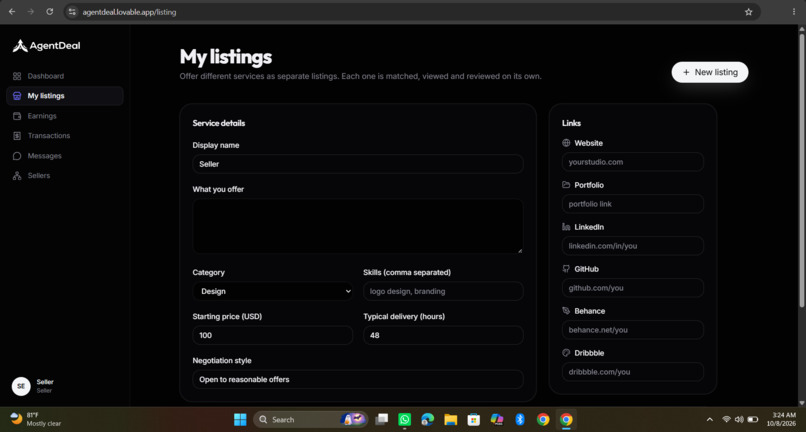Open File Explorer from the taskbar
This screenshot has width=806, height=432.
point(451,420)
